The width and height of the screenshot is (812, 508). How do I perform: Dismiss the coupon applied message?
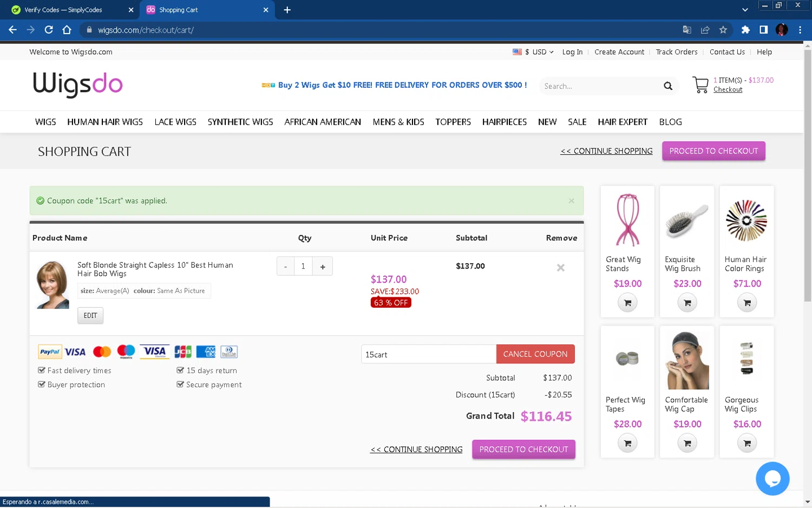coord(572,201)
